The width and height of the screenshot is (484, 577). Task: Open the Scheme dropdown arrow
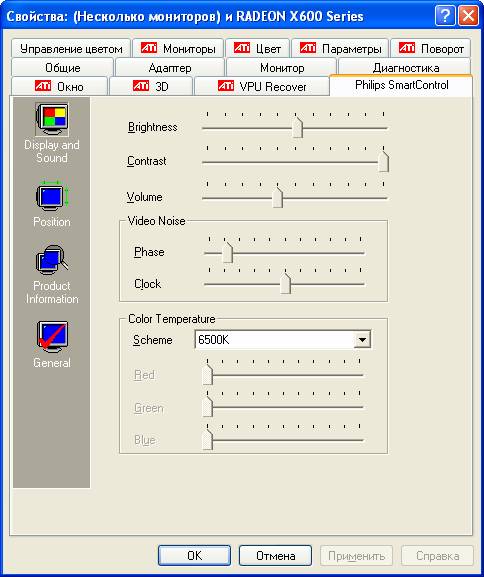point(362,340)
